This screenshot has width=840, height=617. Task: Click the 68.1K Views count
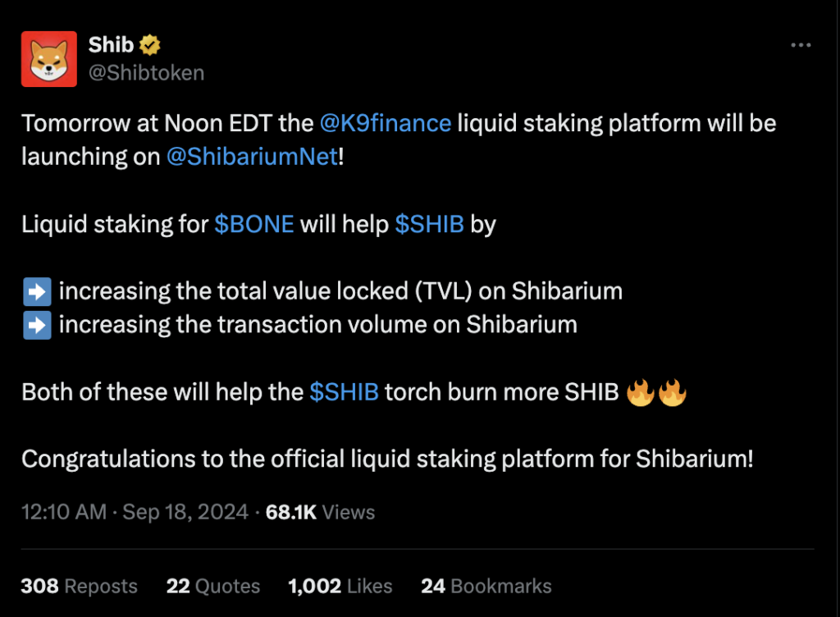[320, 513]
